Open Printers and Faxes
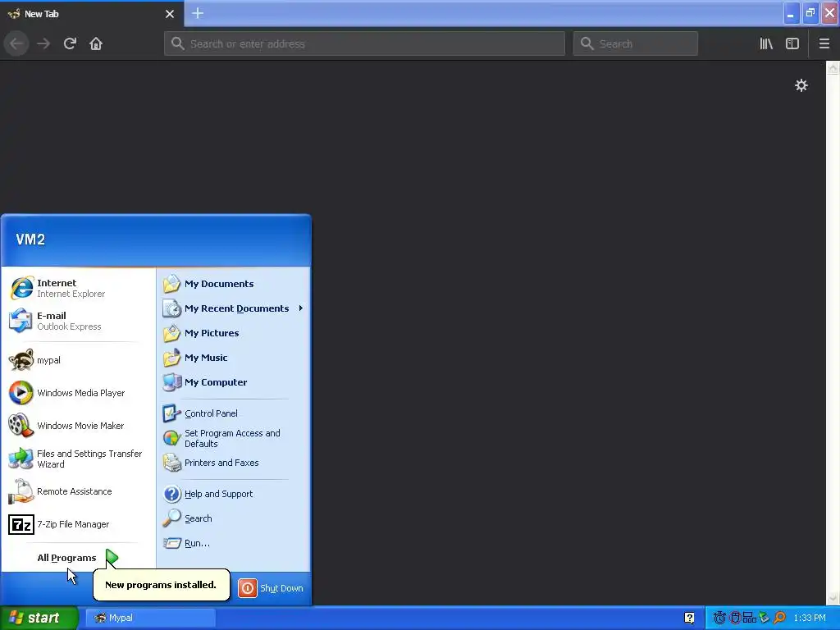The image size is (840, 630). 234,463
